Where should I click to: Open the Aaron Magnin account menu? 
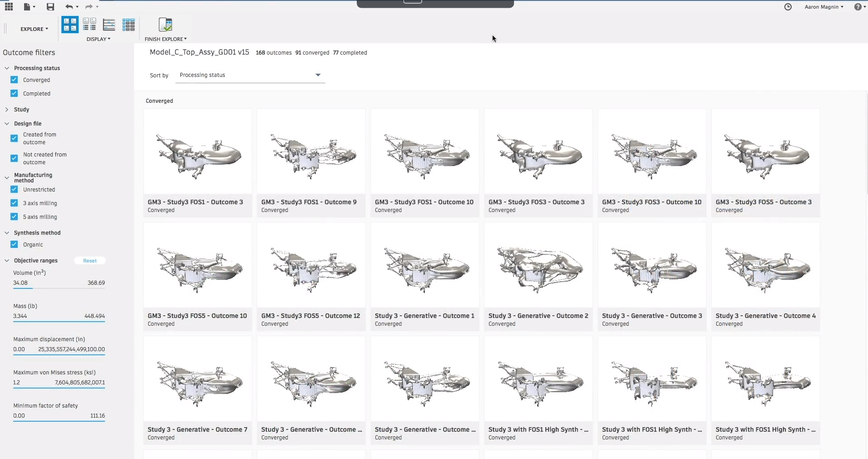824,7
